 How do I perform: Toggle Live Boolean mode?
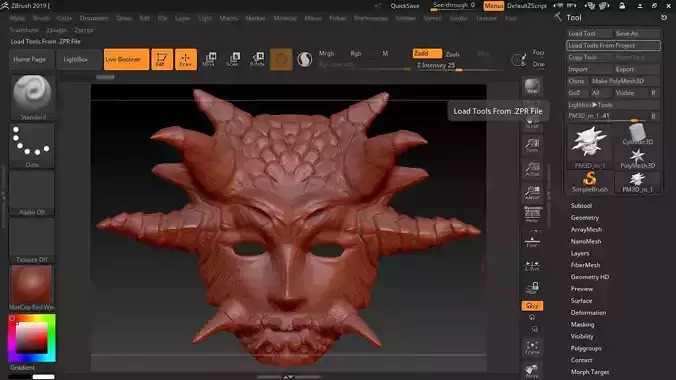point(126,59)
